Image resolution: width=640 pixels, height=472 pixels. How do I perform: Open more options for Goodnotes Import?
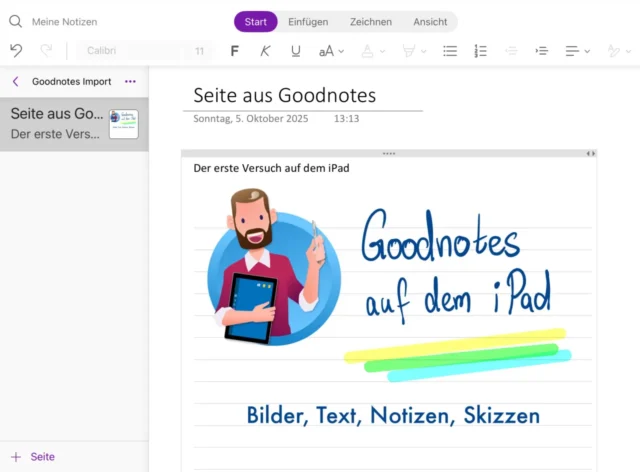[x=130, y=81]
